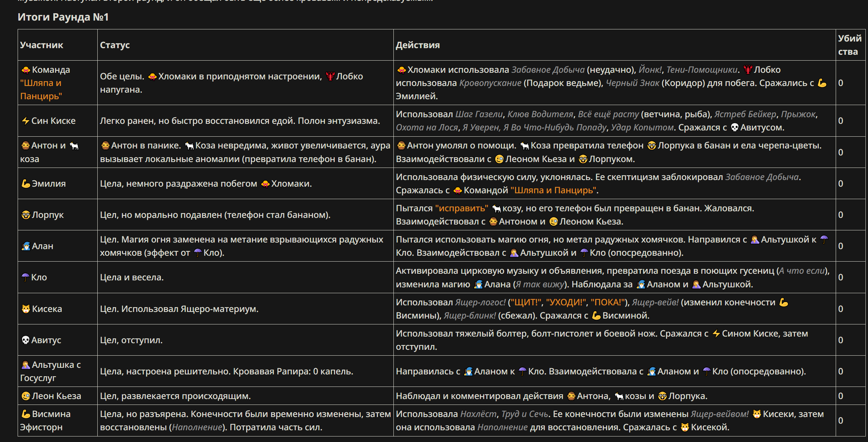Click the status text 'Цел, отступил.'
This screenshot has height=442, width=868.
131,340
